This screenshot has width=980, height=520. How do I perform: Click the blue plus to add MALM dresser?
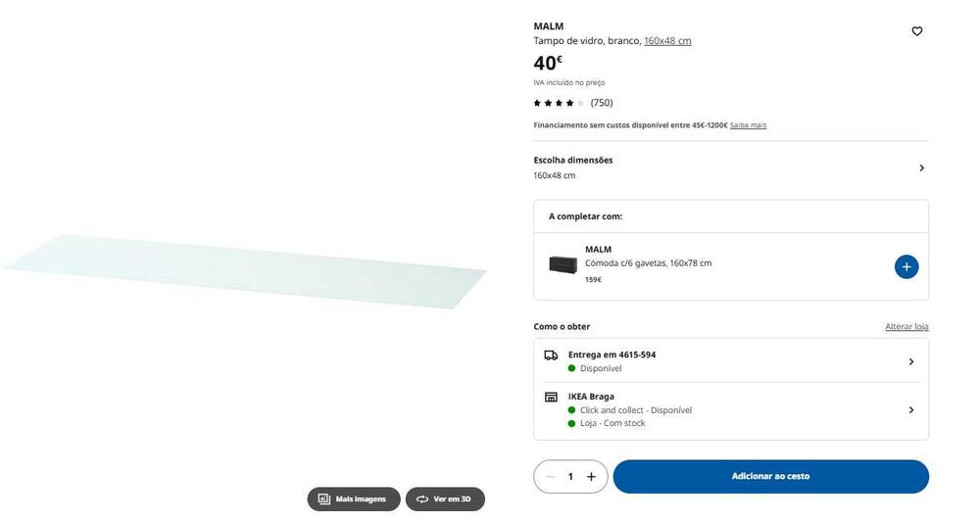tap(906, 265)
